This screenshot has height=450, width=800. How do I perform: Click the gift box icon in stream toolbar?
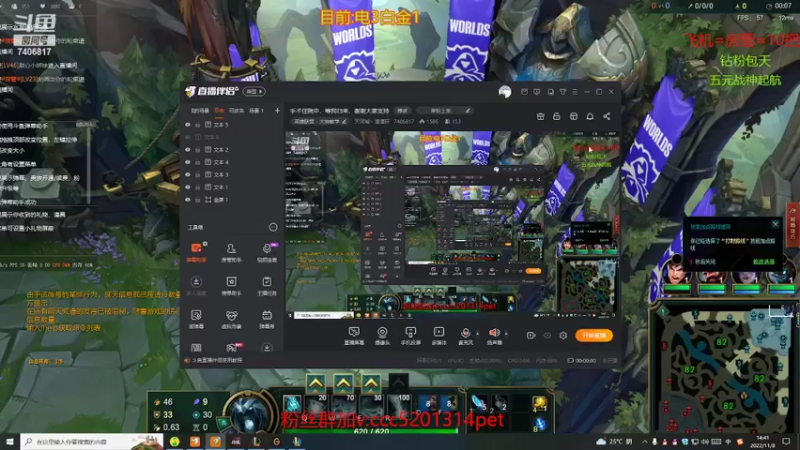point(540,116)
